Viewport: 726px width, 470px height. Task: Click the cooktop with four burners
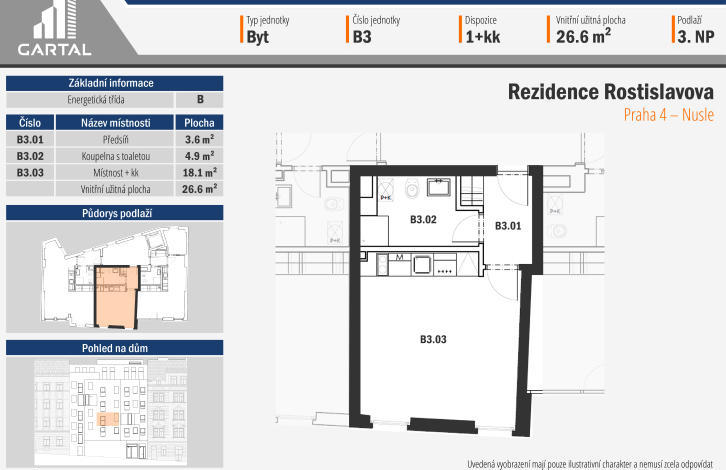click(442, 265)
